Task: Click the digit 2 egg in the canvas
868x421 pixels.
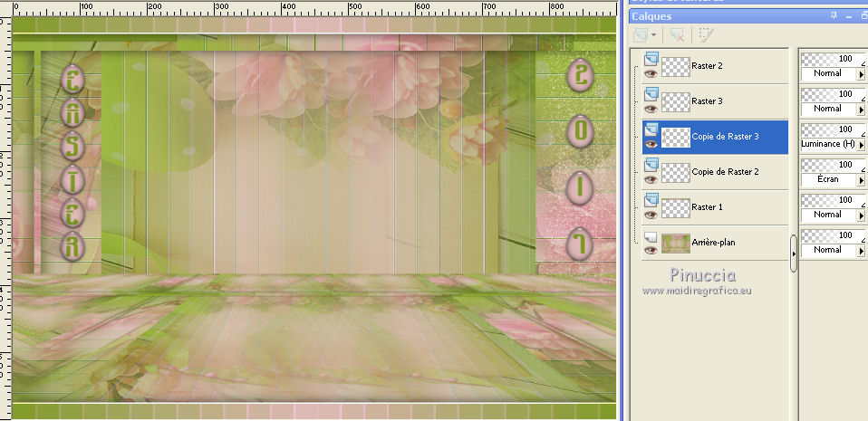Action: tap(580, 74)
